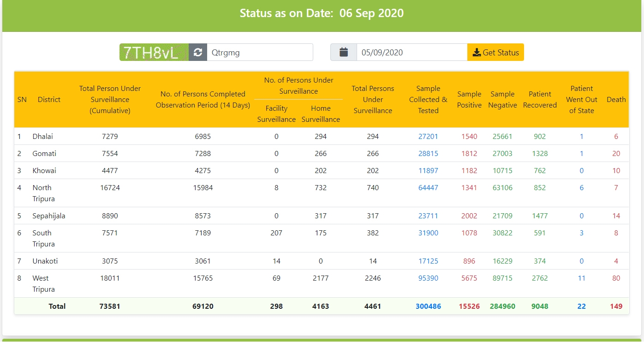Click West Tripura cumulative surveillance 18011
The width and height of the screenshot is (644, 342).
coord(110,278)
